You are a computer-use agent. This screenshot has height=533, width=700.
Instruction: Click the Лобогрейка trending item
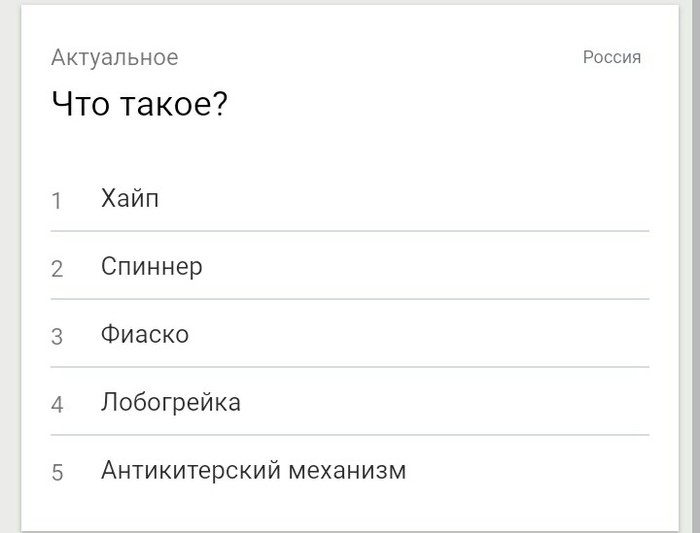(x=170, y=403)
